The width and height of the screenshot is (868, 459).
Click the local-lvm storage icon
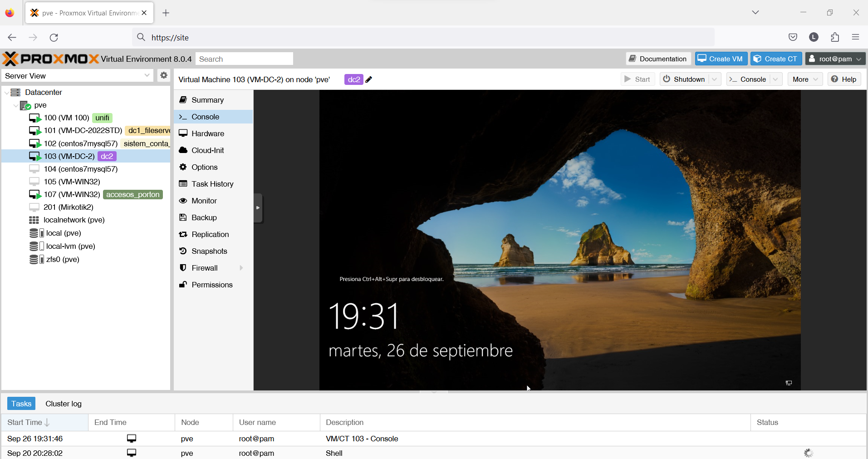tap(36, 246)
